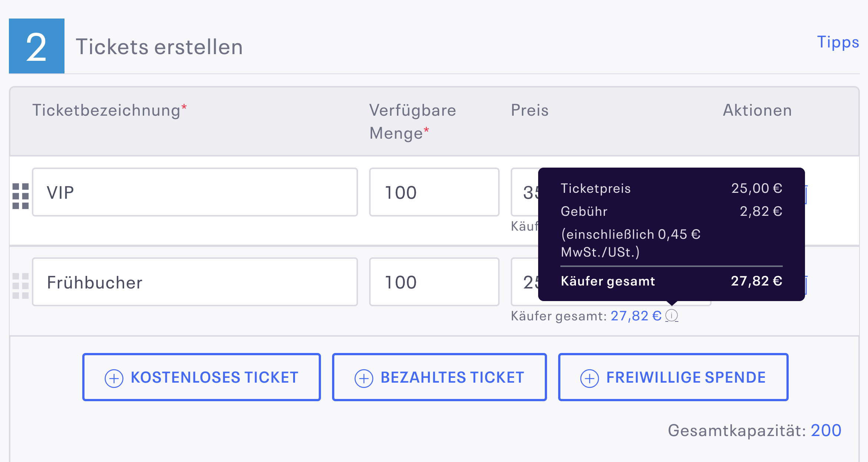Image resolution: width=868 pixels, height=462 pixels.
Task: Click the VIP row drag handle icon
Action: tap(20, 196)
